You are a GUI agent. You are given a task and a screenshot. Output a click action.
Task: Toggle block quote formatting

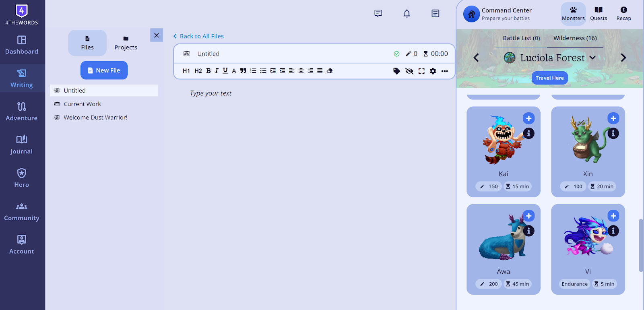(243, 71)
